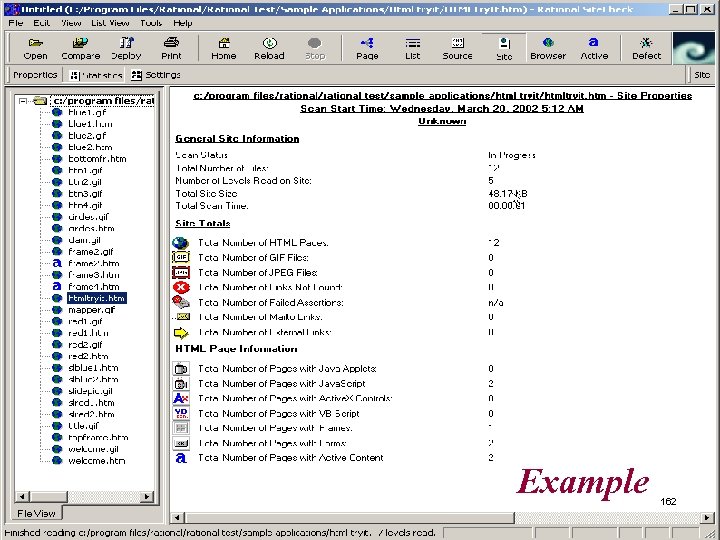Collapse the root folder tree node
This screenshot has width=720, height=540.
[x=22, y=101]
